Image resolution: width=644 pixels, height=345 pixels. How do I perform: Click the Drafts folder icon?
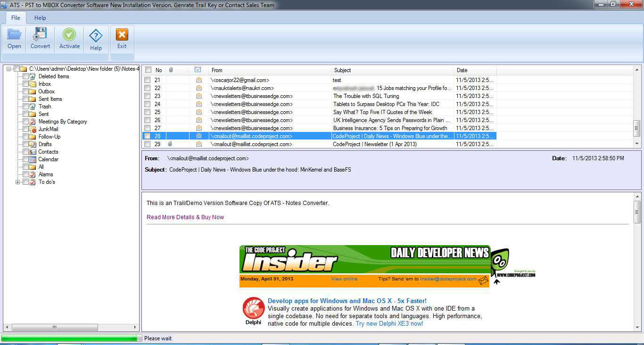(x=33, y=144)
